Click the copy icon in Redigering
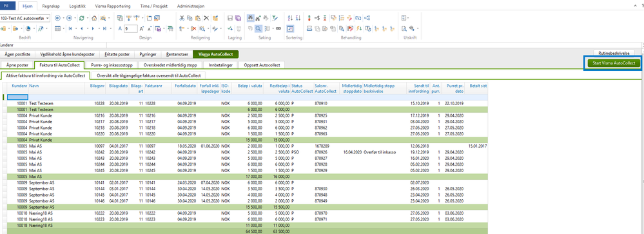The width and height of the screenshot is (644, 234). pos(190,18)
